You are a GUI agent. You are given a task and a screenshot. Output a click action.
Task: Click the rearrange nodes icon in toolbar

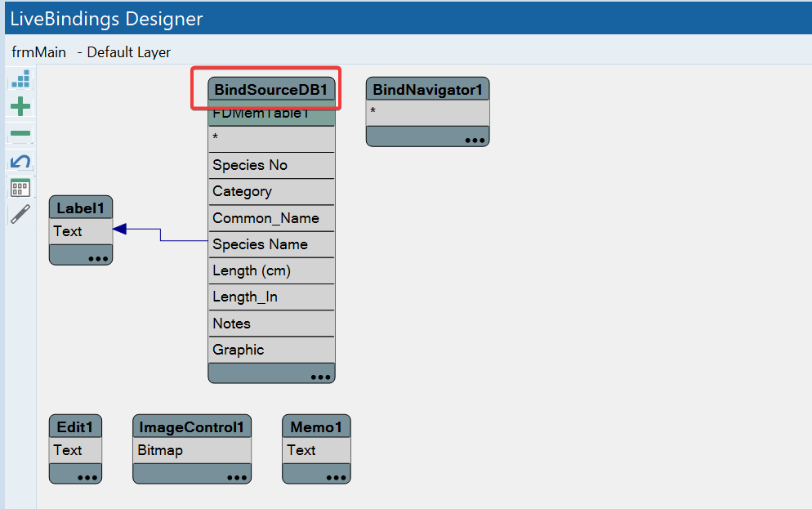[x=20, y=79]
